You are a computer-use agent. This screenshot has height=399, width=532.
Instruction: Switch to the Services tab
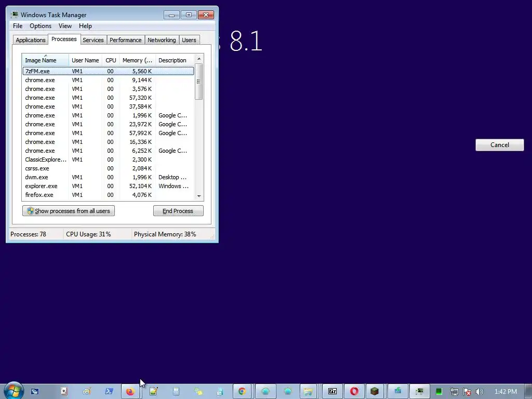click(x=94, y=40)
